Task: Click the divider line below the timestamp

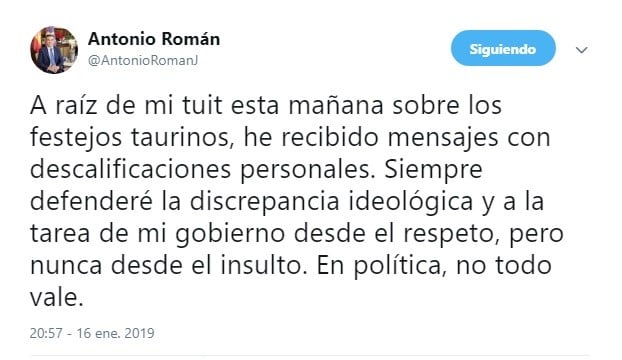Action: point(310,356)
